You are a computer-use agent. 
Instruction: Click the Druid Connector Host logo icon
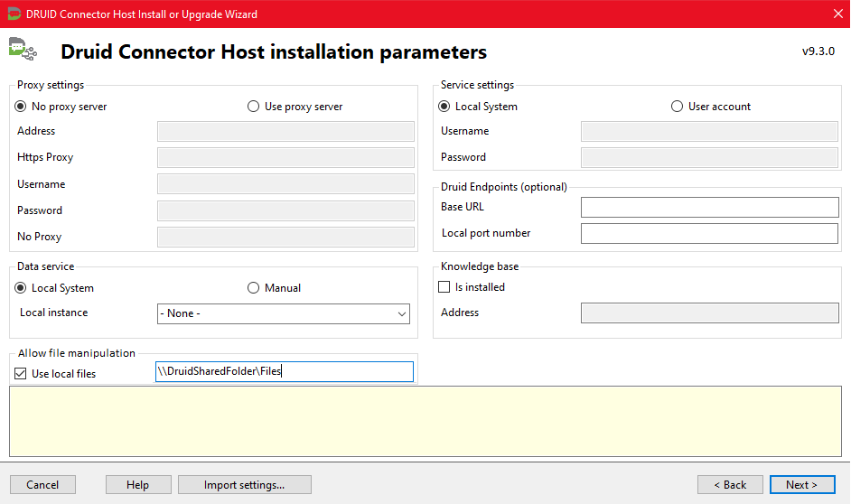tap(23, 49)
